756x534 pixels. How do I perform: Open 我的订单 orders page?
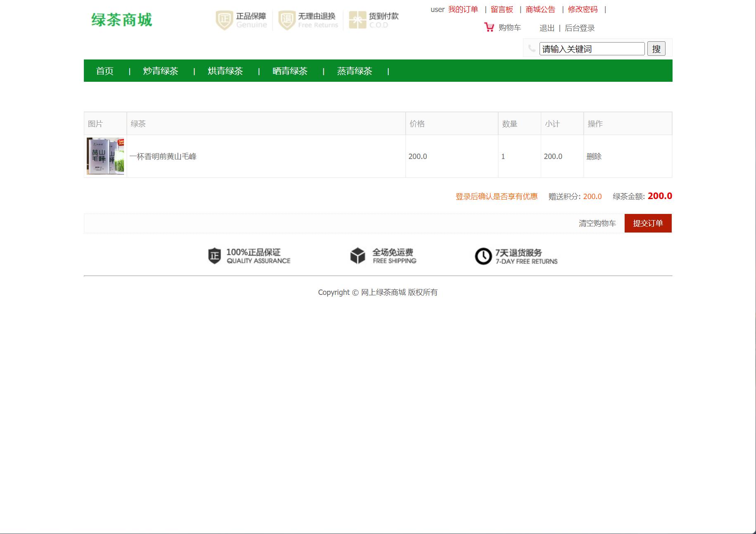tap(463, 9)
